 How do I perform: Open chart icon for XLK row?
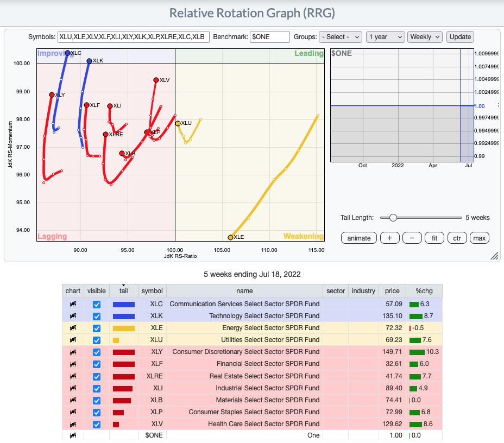73,316
